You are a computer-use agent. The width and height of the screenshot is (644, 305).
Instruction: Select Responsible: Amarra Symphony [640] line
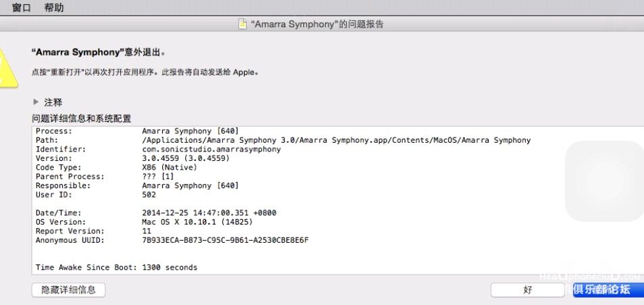coord(137,185)
